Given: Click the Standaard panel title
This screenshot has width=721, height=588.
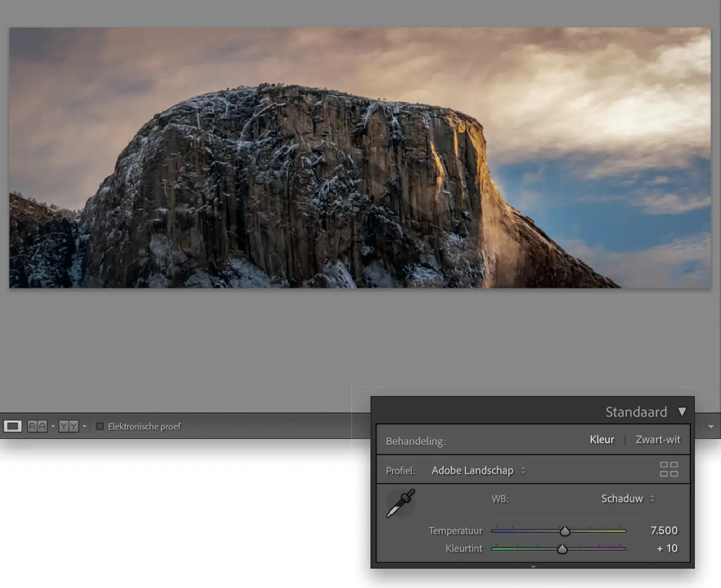Looking at the screenshot, I should pos(636,412).
